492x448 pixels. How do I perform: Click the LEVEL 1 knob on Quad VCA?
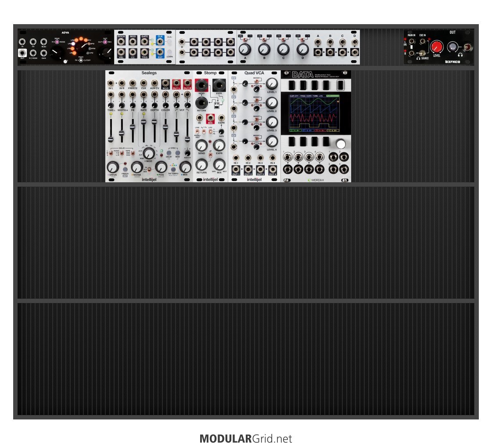[272, 84]
